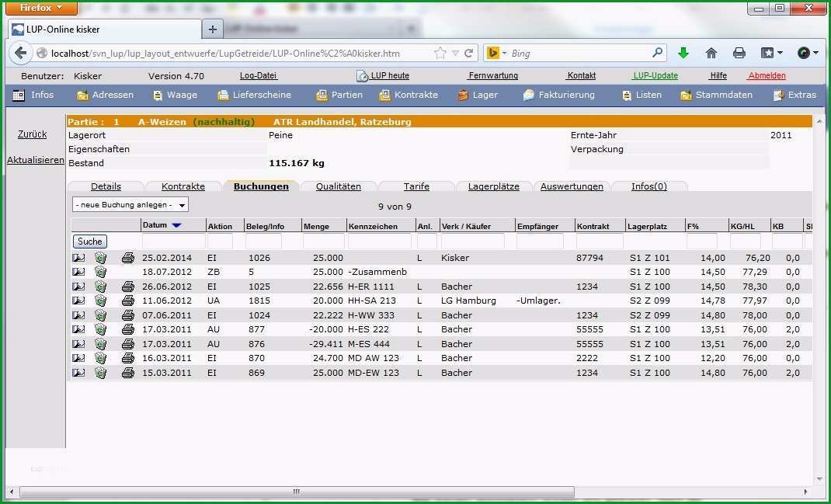831x504 pixels.
Task: Open the Log-Datei link
Action: click(258, 76)
